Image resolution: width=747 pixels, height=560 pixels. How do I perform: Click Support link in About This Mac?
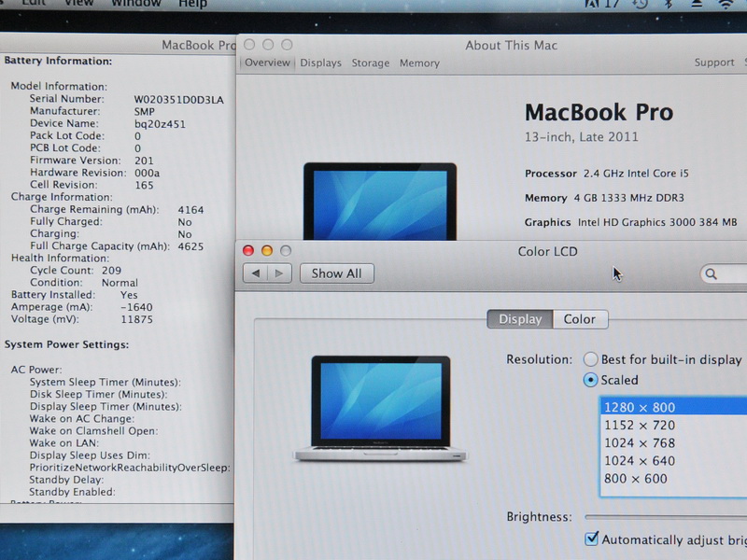(x=713, y=63)
